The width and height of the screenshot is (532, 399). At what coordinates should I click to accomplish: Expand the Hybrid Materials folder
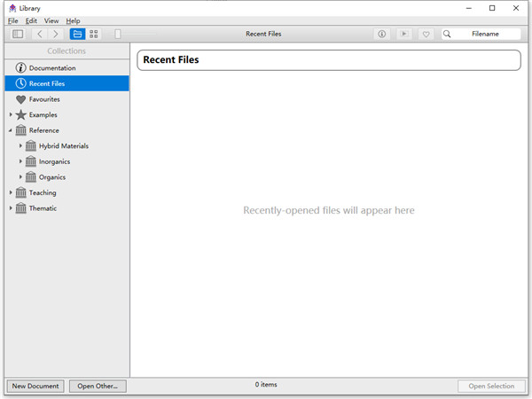point(20,146)
